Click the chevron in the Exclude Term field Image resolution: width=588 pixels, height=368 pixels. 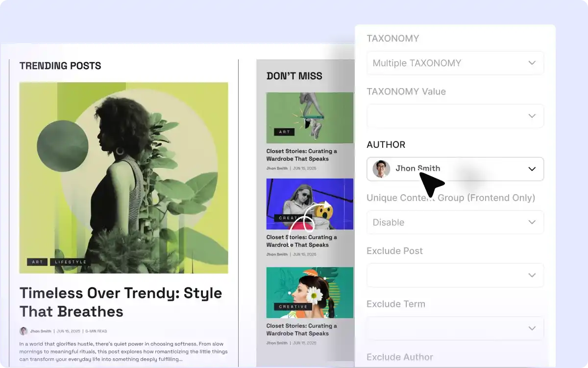pos(532,328)
